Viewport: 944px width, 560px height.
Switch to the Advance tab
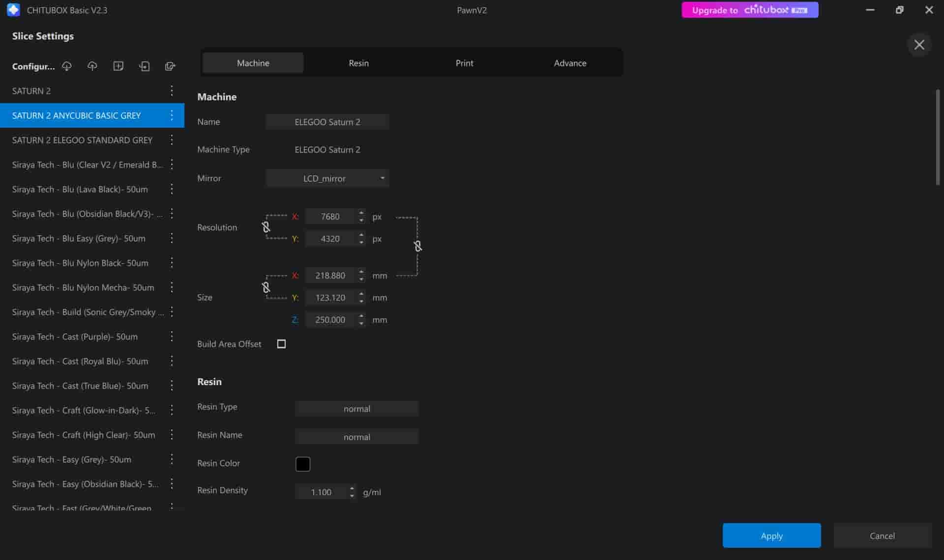(570, 63)
